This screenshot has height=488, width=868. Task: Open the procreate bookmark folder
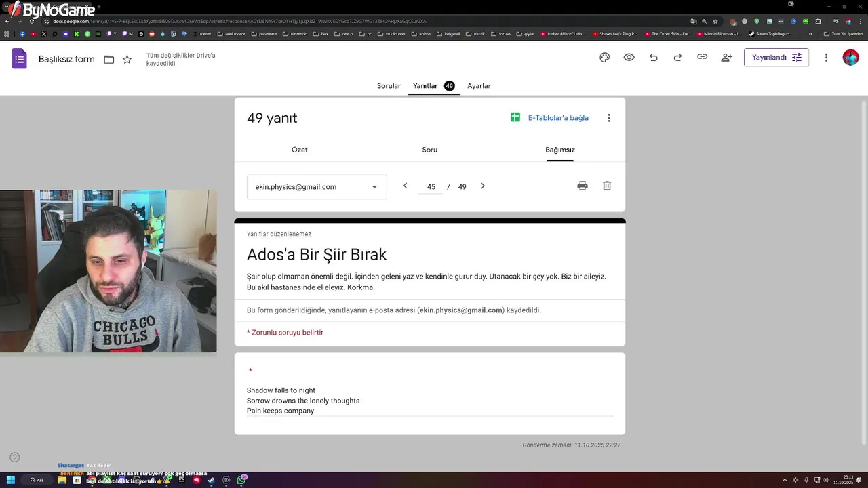tap(264, 33)
